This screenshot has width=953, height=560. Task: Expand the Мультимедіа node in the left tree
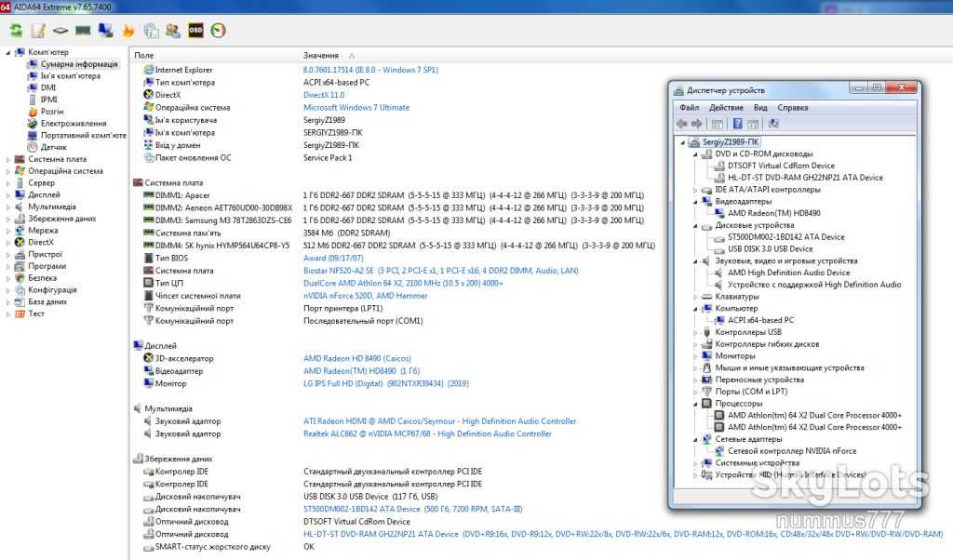7,207
